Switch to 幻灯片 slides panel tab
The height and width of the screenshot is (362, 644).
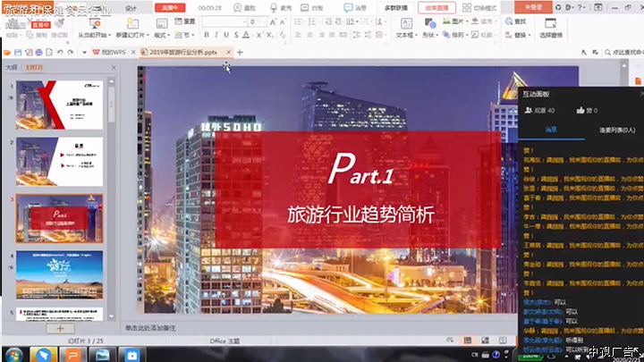click(x=34, y=67)
